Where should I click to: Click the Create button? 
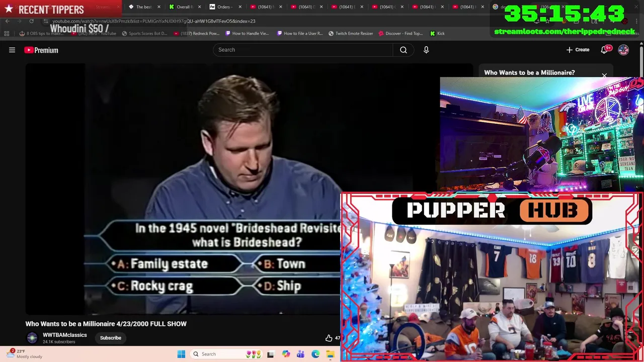point(578,50)
